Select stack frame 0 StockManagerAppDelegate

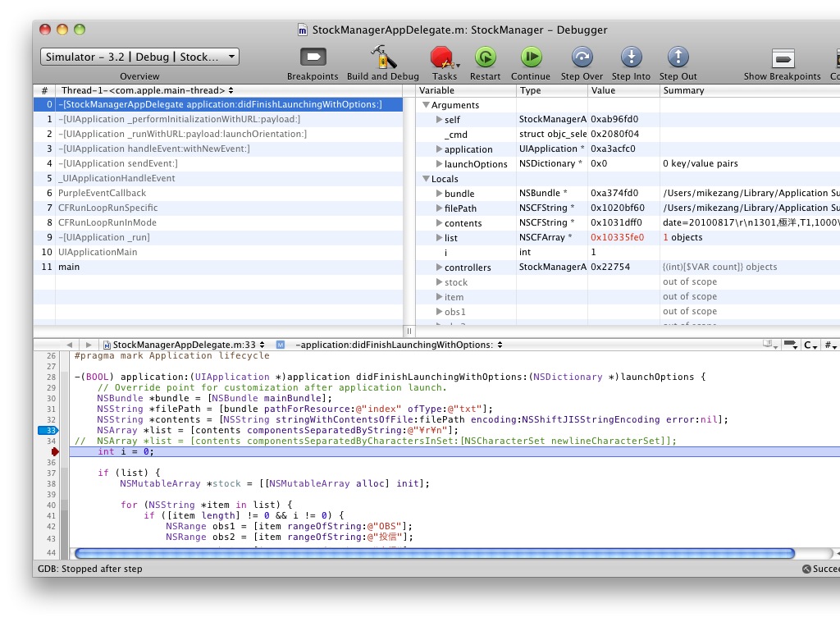pos(218,104)
